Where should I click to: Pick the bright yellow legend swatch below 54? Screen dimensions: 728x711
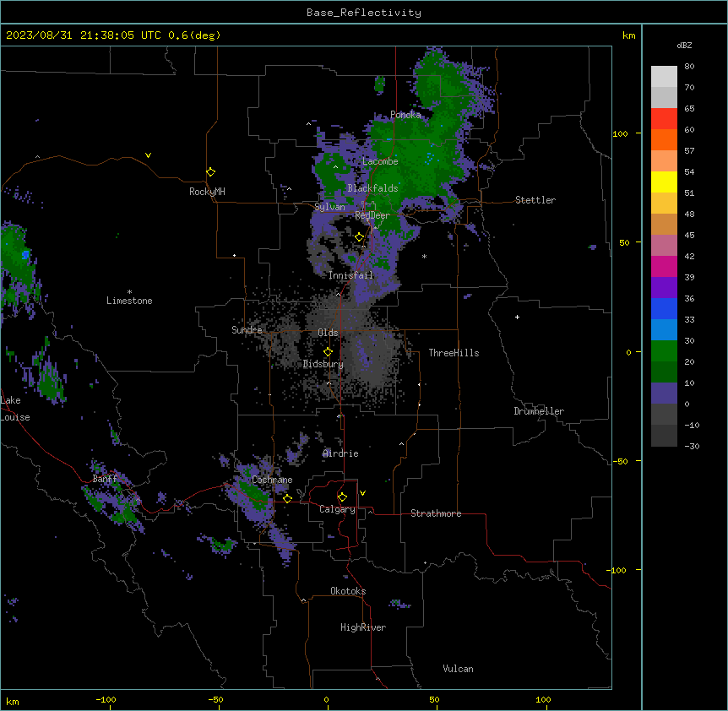coord(664,182)
